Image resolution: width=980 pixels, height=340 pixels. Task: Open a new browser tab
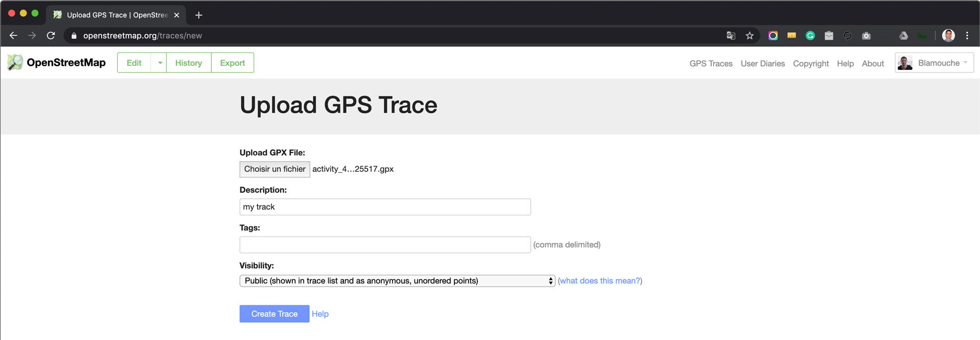[x=199, y=15]
